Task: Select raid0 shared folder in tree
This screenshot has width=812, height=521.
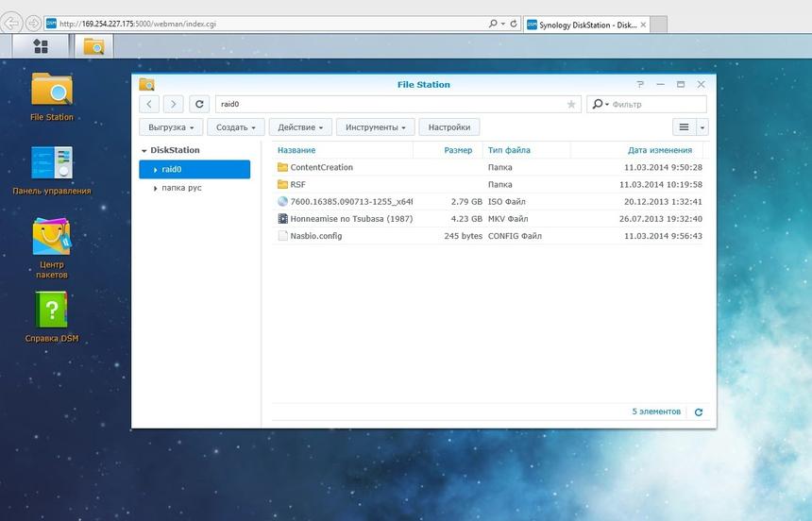Action: pos(195,169)
